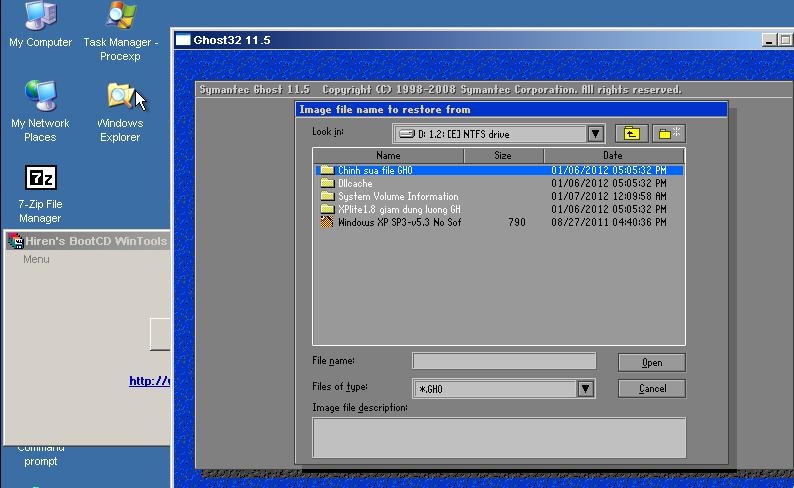Click the Chinh sua file GHO folder icon
This screenshot has width=794, height=488.
pos(327,170)
